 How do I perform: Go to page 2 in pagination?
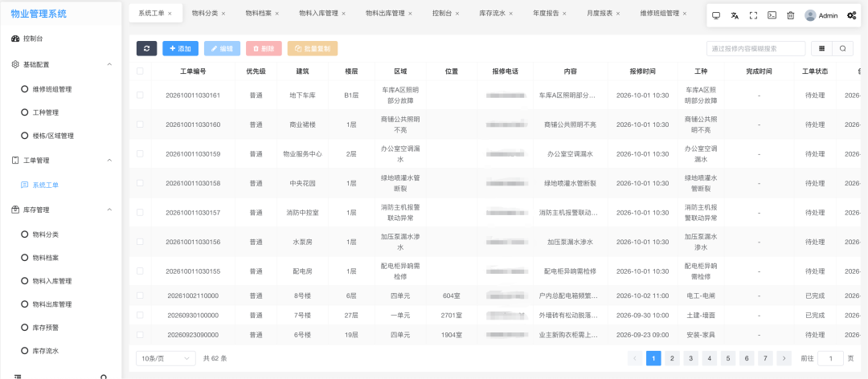click(x=672, y=359)
